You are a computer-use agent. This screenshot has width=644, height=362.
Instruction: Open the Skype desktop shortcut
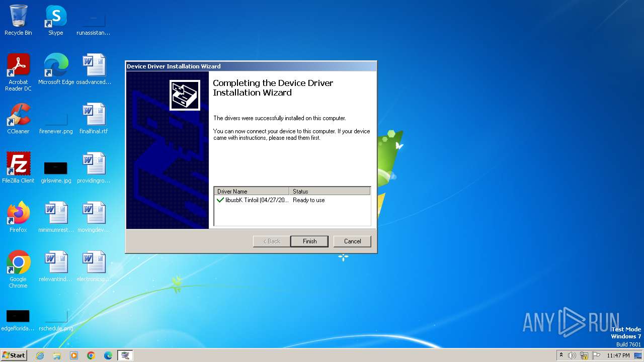click(56, 20)
